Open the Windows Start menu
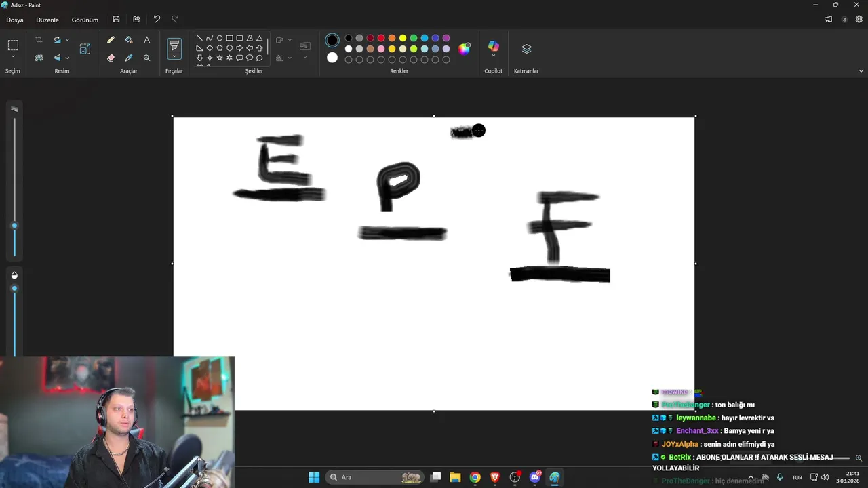This screenshot has width=868, height=488. [314, 477]
